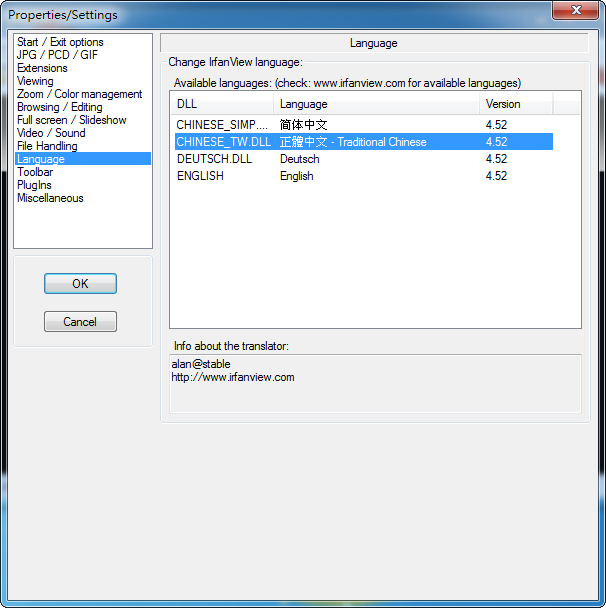Viewport: 606px width, 608px height.
Task: Sort languages by DLL column header
Action: 222,104
